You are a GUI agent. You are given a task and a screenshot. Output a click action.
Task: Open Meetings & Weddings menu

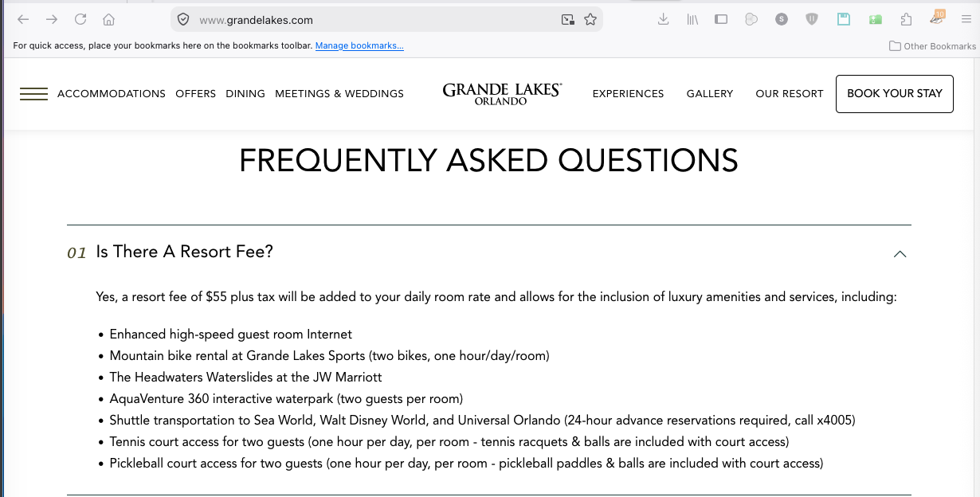coord(339,94)
